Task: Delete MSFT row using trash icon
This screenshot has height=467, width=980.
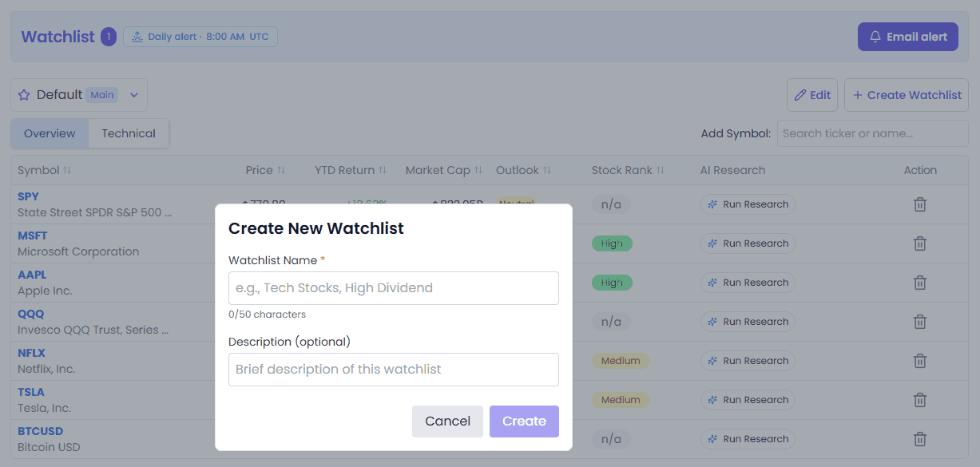Action: coord(920,243)
